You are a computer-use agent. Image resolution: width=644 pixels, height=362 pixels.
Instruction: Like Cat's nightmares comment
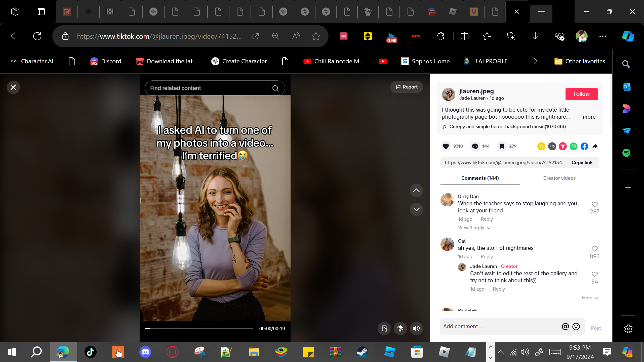(x=594, y=249)
